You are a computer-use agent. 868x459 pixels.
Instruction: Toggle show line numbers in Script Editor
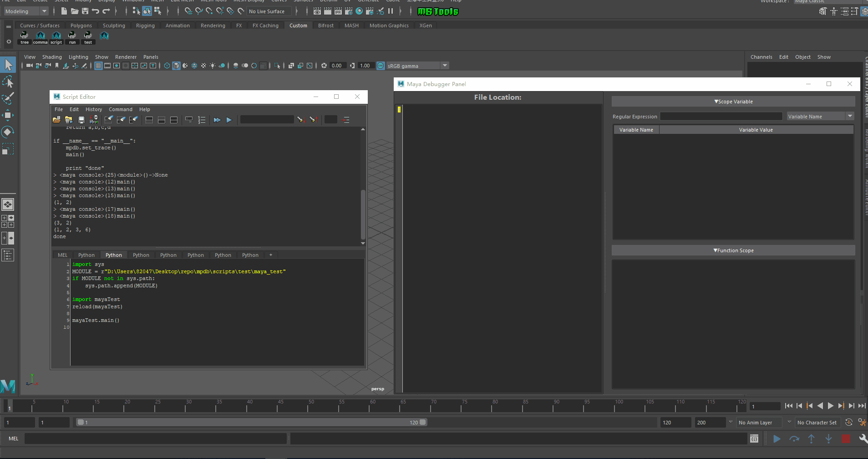click(202, 120)
